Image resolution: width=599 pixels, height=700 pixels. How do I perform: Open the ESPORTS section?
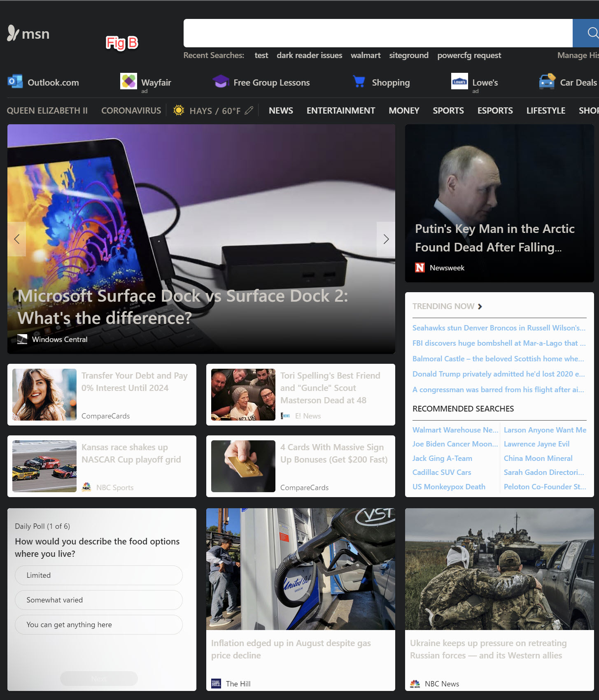click(495, 111)
